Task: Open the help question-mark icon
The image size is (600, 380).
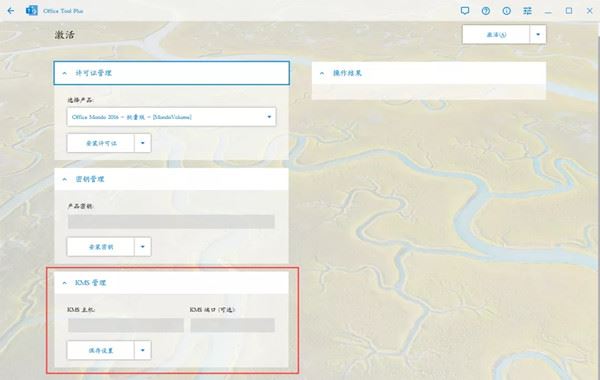Action: [486, 11]
